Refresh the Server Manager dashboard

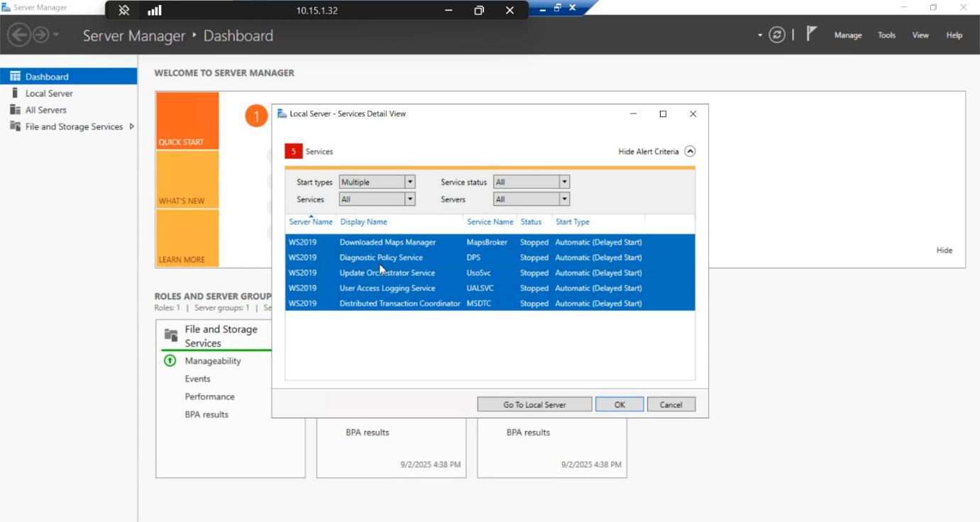[778, 35]
